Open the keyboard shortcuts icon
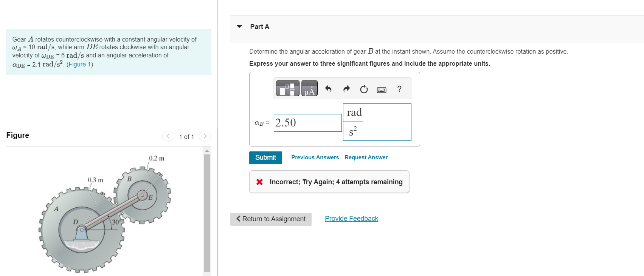Image resolution: width=644 pixels, height=276 pixels. pos(382,90)
